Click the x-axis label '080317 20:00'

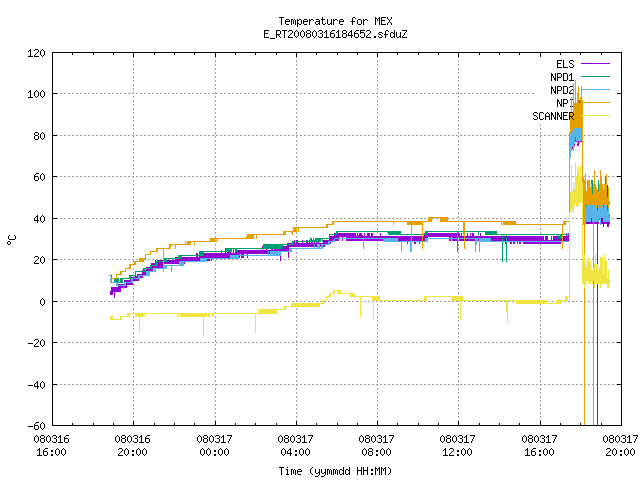tap(620, 446)
